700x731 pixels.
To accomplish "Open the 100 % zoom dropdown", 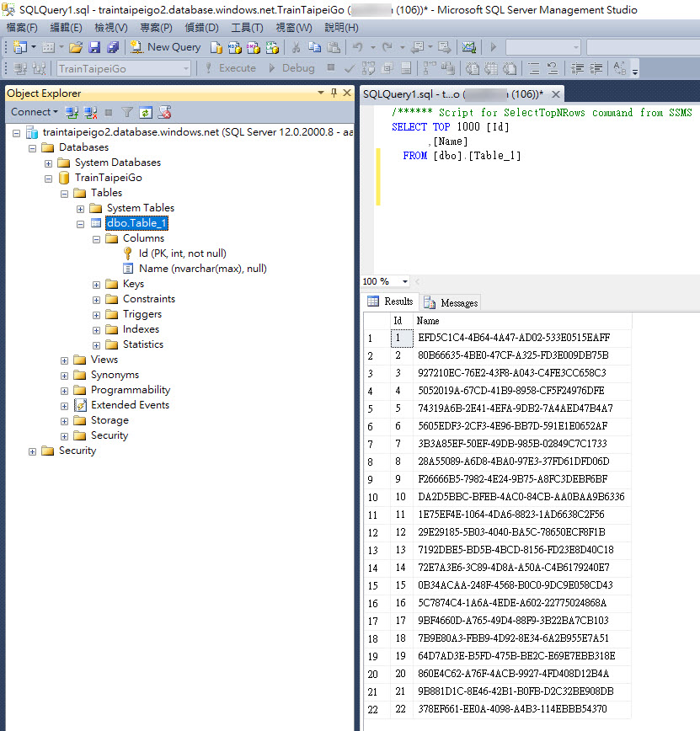I will coord(405,281).
